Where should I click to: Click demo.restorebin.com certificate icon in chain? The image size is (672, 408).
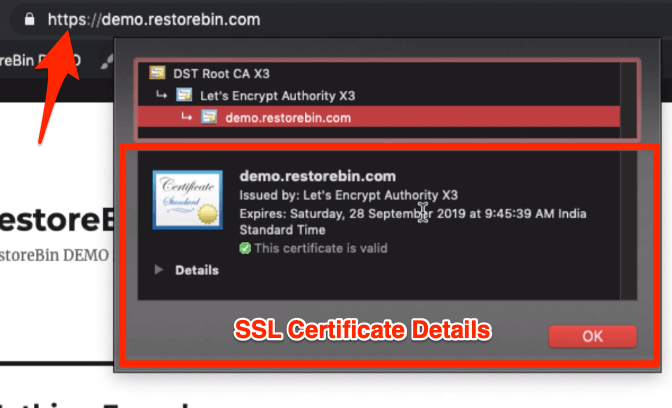click(x=209, y=117)
